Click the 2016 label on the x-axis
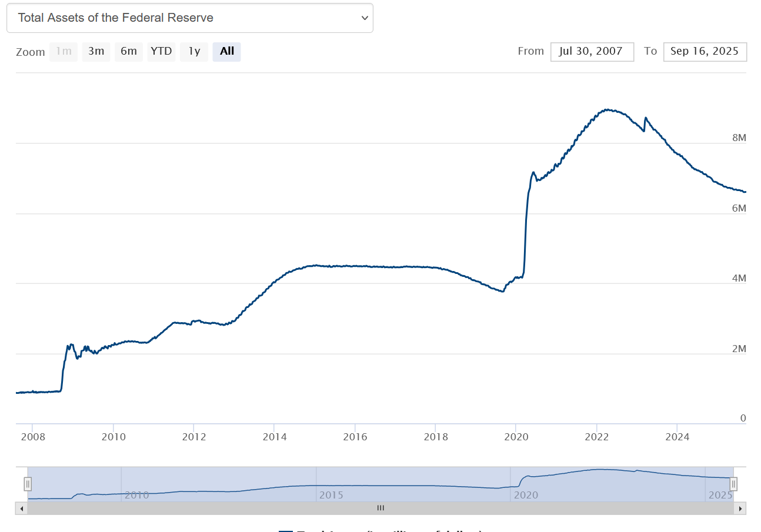Screen dimensions: 761x532 pos(355,437)
